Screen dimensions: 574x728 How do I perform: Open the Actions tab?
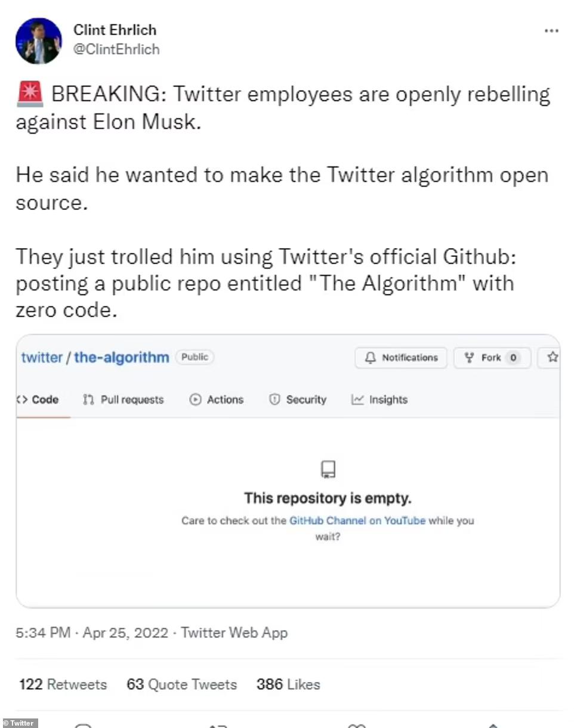click(225, 399)
